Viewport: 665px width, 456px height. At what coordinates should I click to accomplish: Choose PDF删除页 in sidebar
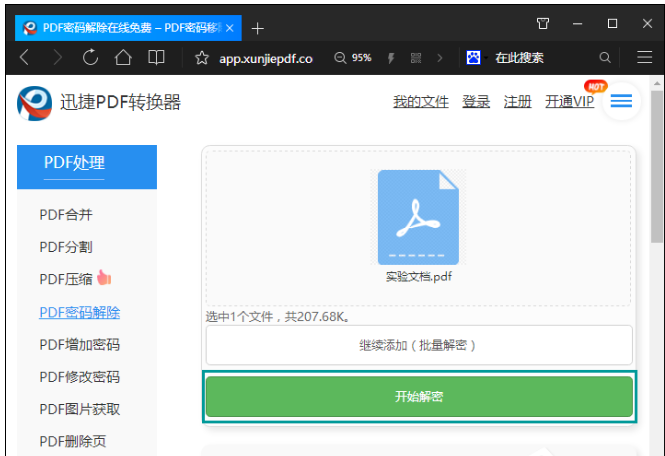point(73,442)
